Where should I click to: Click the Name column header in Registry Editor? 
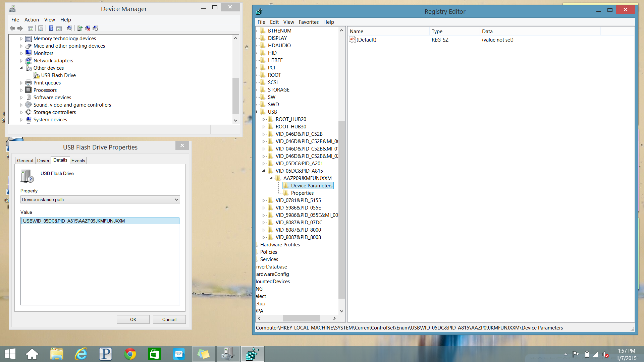(388, 32)
